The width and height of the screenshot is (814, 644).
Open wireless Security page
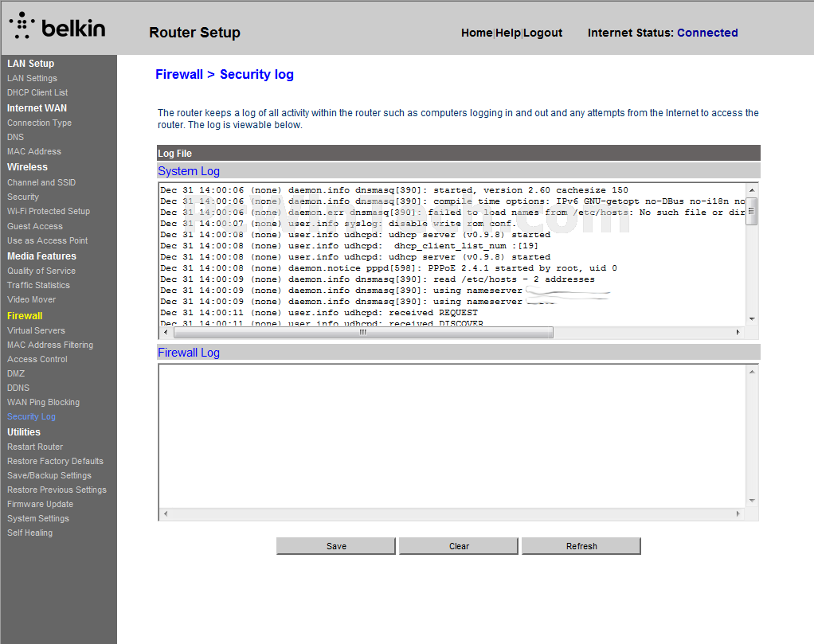click(x=23, y=197)
